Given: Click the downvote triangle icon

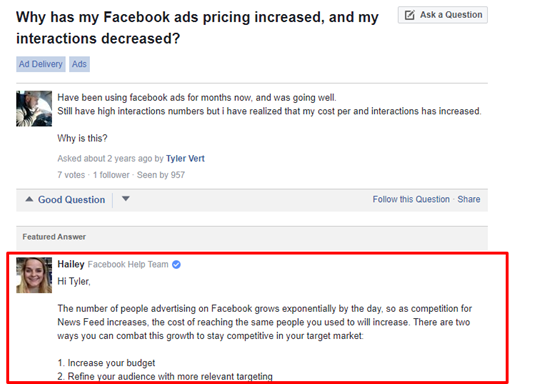Looking at the screenshot, I should 126,199.
